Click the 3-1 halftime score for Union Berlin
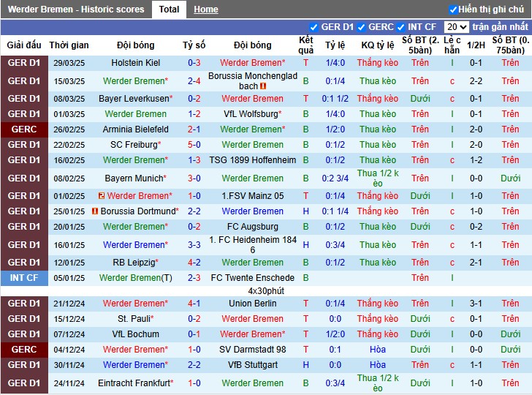Viewport: 532px width, 395px height. 476,303
